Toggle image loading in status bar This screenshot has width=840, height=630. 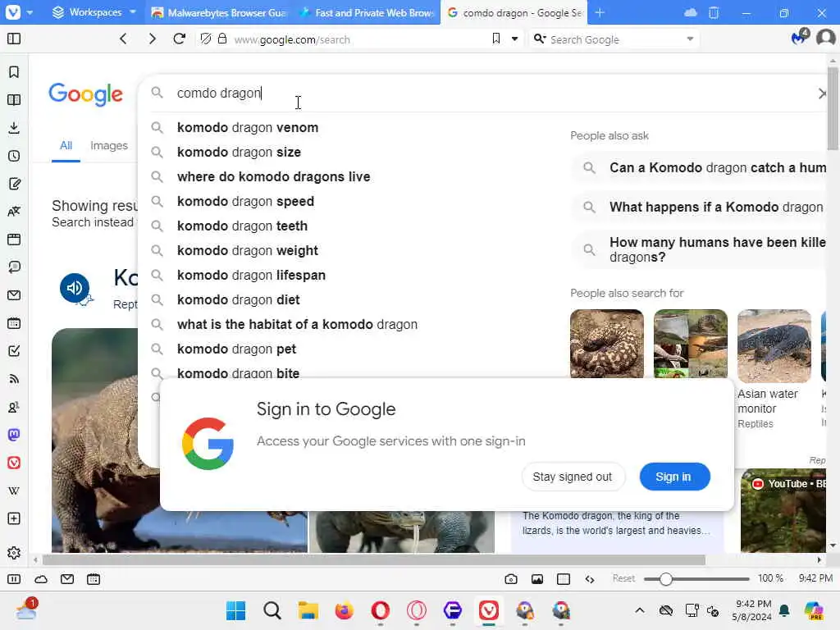(x=537, y=579)
